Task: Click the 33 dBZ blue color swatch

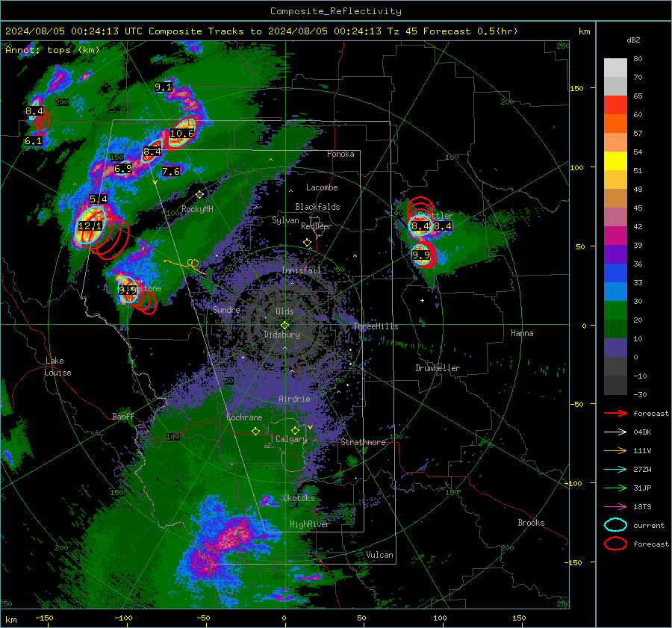Action: point(615,292)
